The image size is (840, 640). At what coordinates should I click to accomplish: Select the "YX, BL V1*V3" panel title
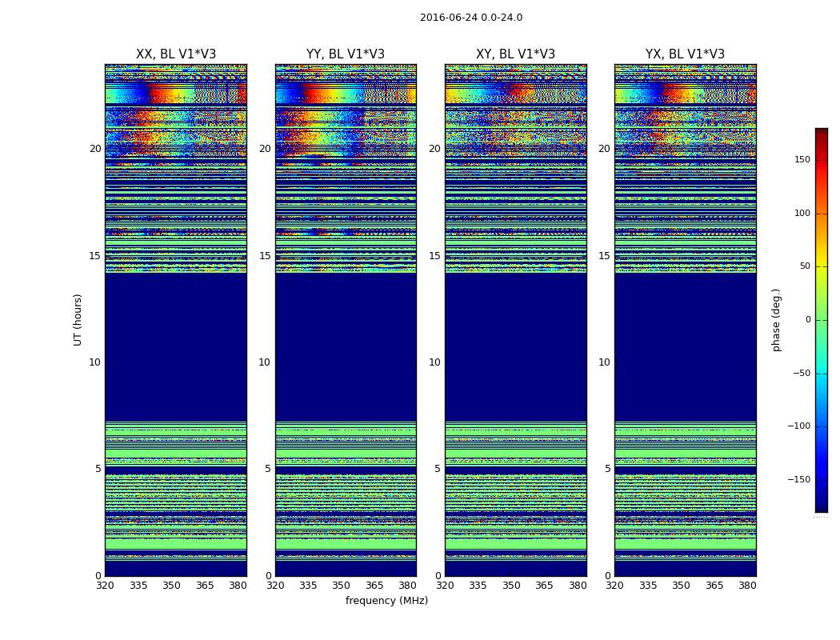click(x=685, y=54)
